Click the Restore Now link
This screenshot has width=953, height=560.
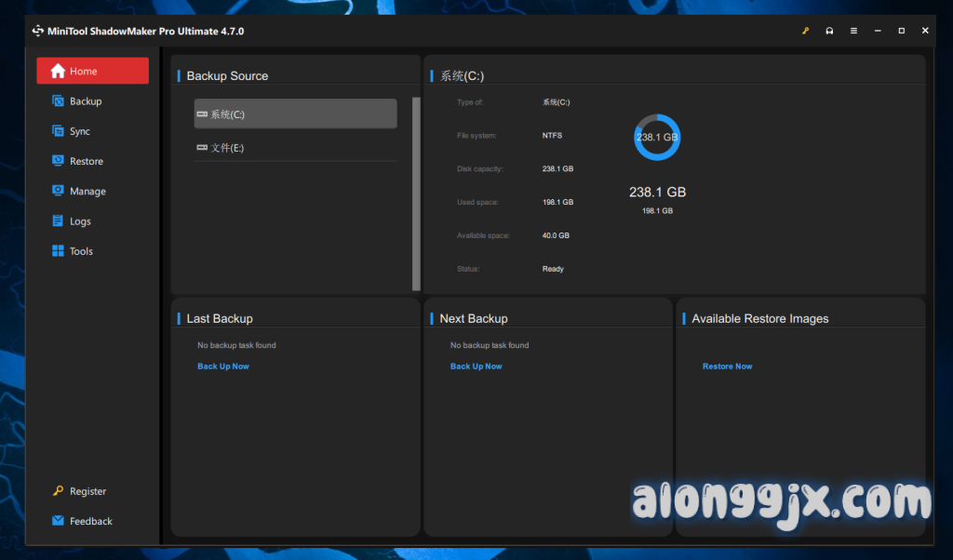click(x=727, y=367)
